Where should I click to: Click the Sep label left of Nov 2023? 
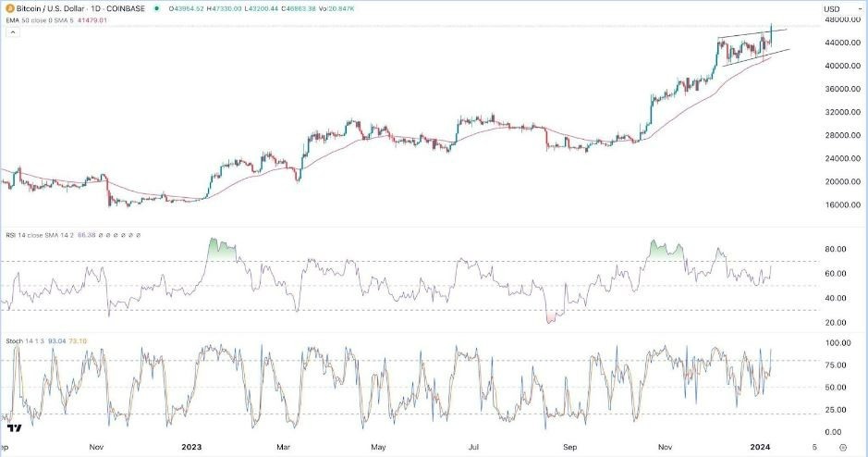(x=569, y=447)
